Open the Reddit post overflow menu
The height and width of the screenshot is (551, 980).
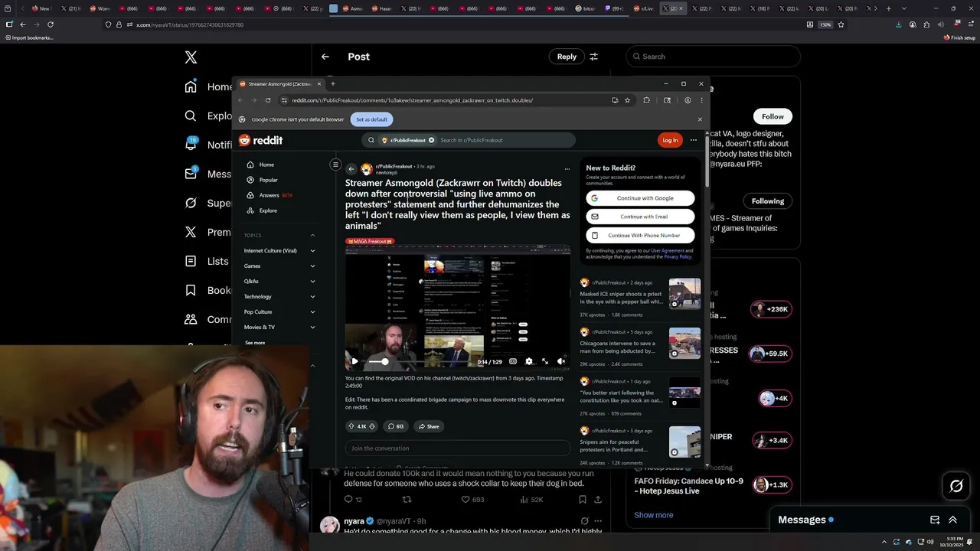(567, 169)
